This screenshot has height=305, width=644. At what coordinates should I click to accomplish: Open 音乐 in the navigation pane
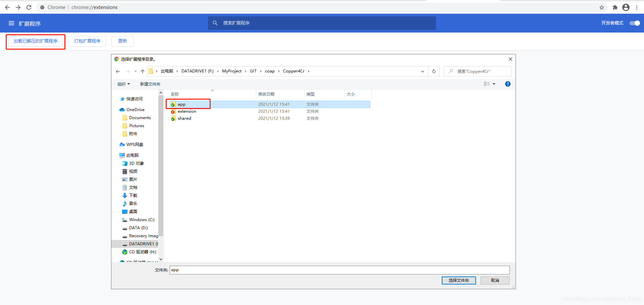coord(133,204)
